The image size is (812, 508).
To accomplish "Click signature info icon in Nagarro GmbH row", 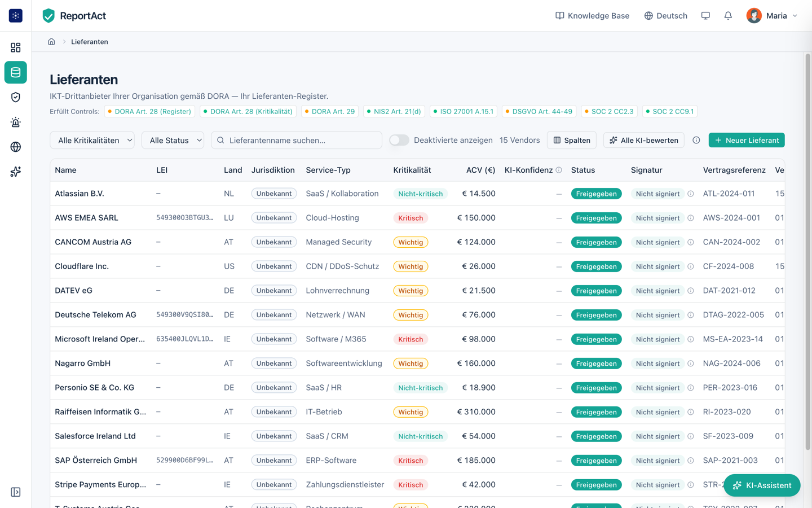I will coord(691,364).
